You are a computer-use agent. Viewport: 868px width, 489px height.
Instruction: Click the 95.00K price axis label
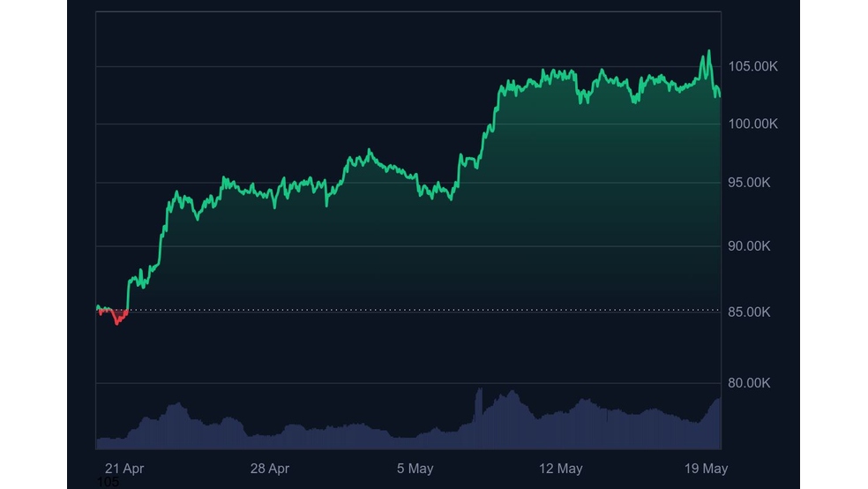tap(749, 183)
